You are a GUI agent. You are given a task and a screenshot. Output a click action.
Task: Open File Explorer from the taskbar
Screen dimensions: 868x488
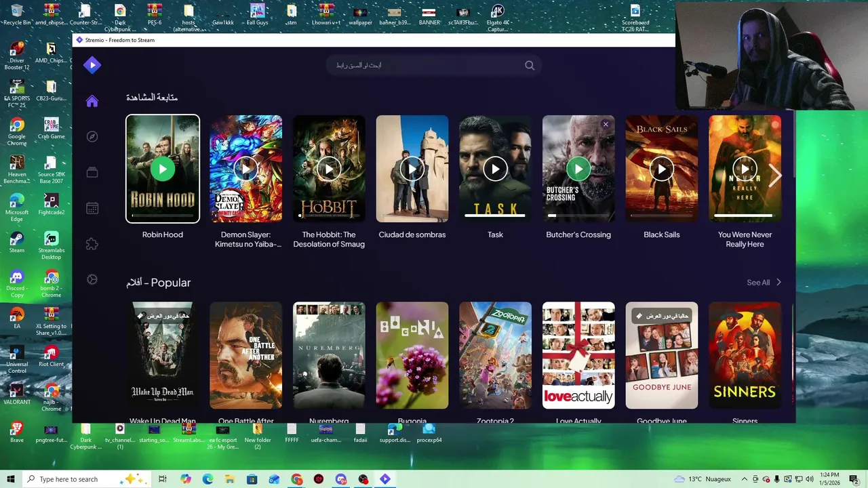coord(230,479)
